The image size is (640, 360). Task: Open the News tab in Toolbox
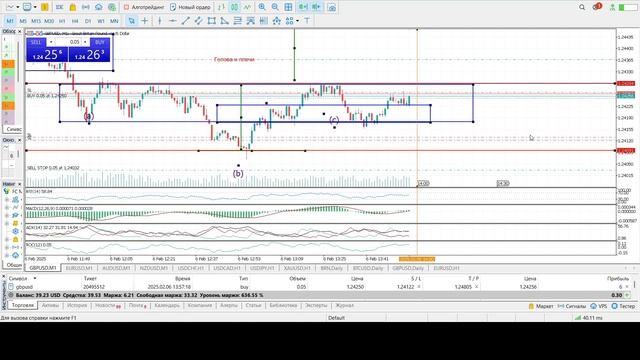click(108, 305)
